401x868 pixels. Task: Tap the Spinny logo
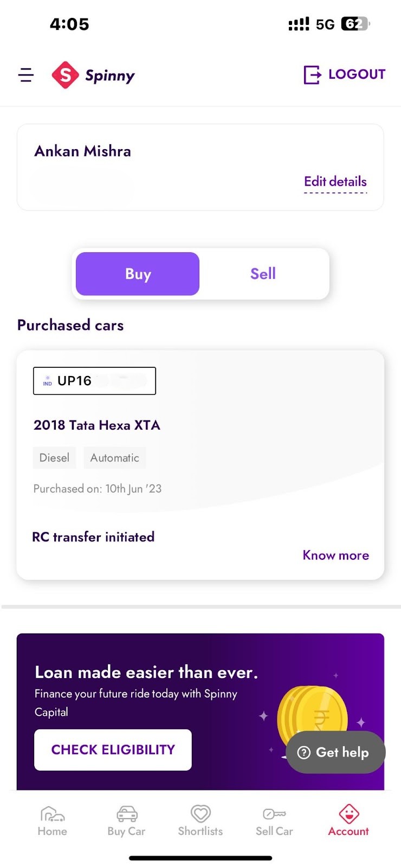93,75
